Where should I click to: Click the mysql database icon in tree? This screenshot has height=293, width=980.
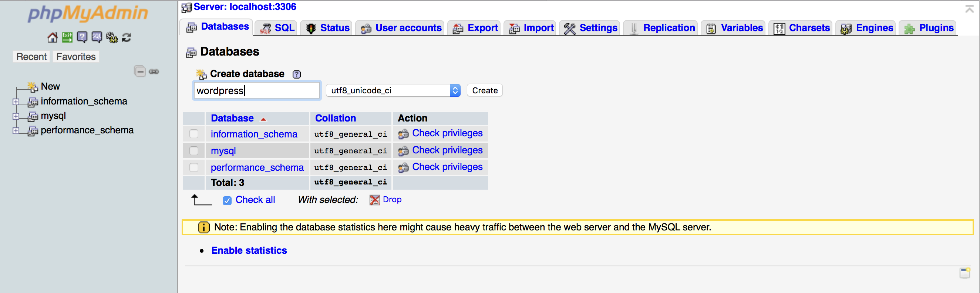pyautogui.click(x=33, y=116)
